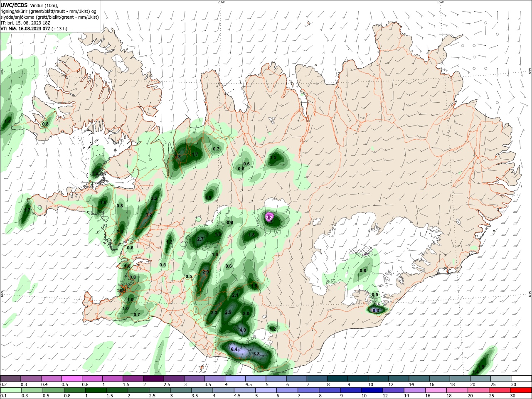
Task: Click the '0.1' legend scale number
Action: [3, 397]
